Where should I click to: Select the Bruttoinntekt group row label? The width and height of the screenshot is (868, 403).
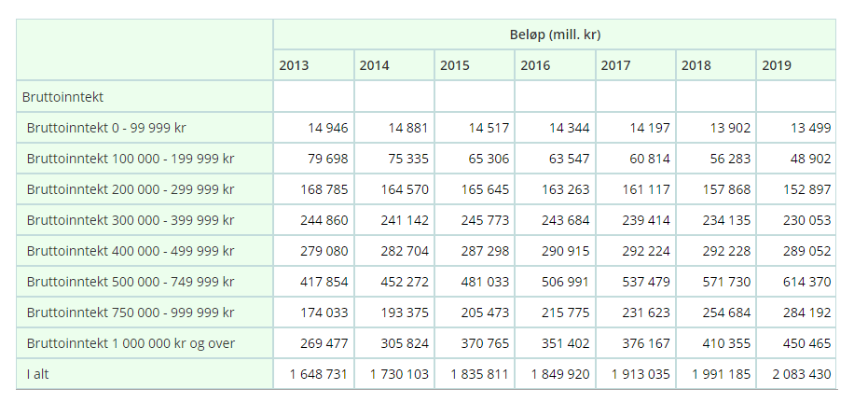click(62, 96)
